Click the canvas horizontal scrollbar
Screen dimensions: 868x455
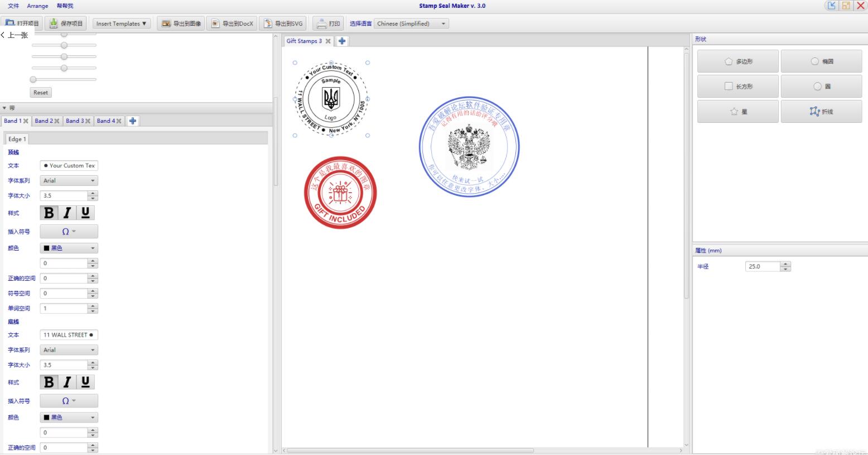(410, 450)
